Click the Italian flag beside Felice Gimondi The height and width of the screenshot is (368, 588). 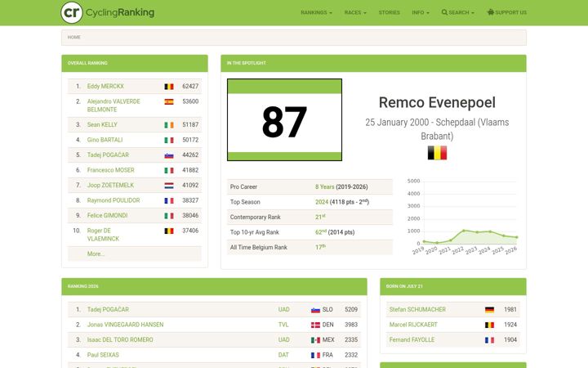click(169, 216)
